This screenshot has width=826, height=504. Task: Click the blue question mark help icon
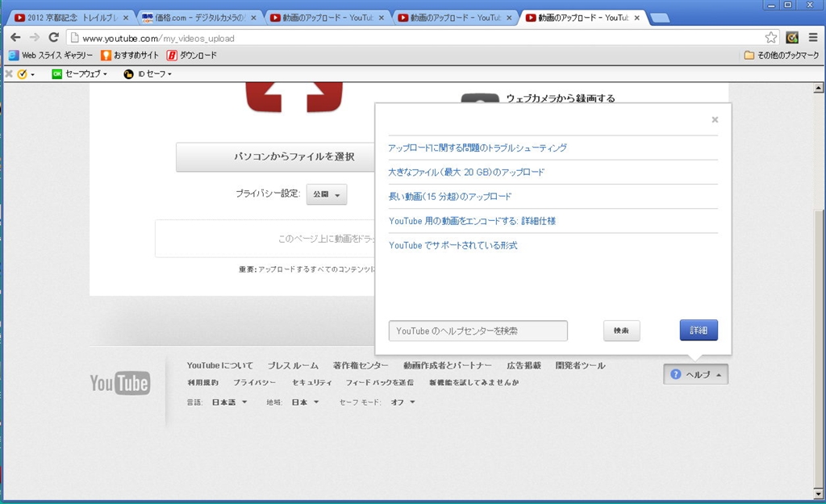click(675, 374)
